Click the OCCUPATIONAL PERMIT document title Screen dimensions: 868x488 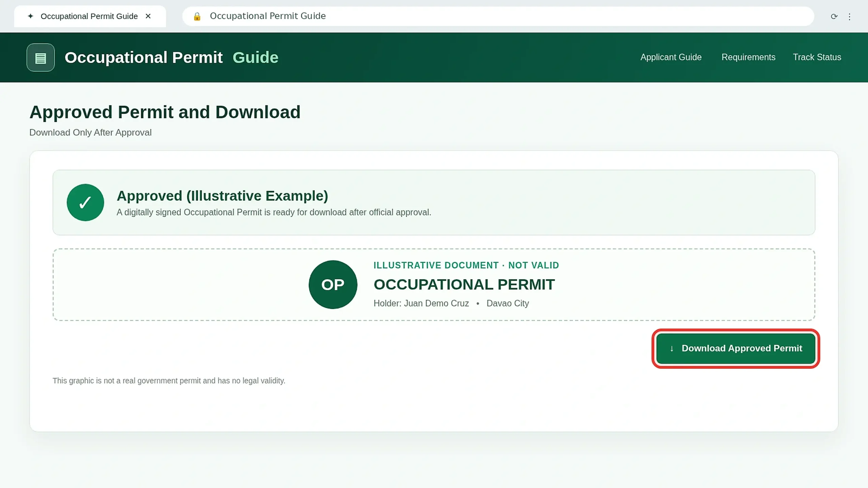point(464,285)
